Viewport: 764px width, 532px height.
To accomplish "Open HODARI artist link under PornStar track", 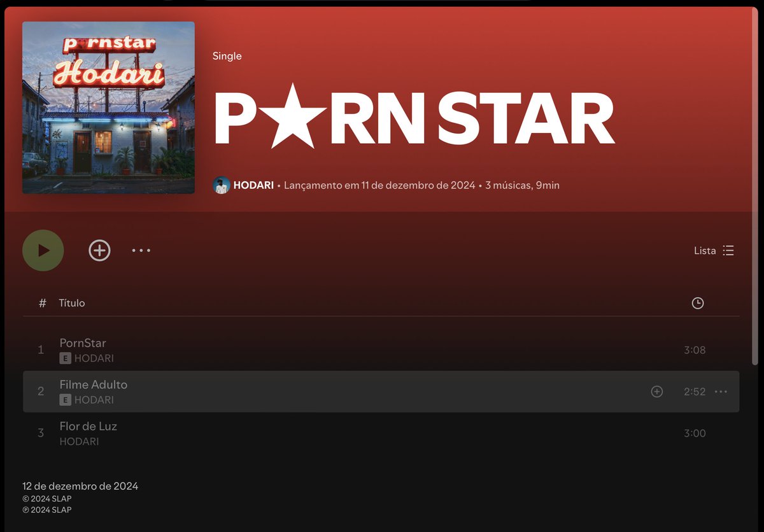I will tap(94, 358).
